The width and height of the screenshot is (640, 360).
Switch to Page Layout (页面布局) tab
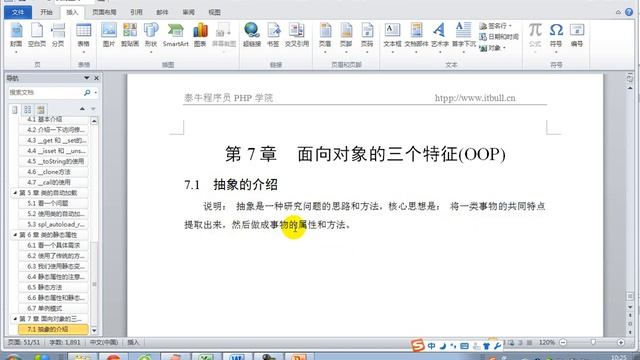tap(104, 12)
